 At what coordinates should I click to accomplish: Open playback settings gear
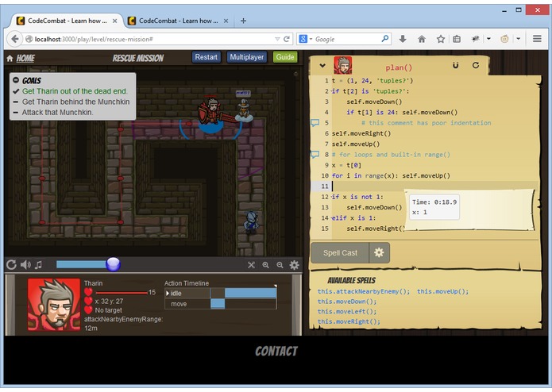point(295,265)
